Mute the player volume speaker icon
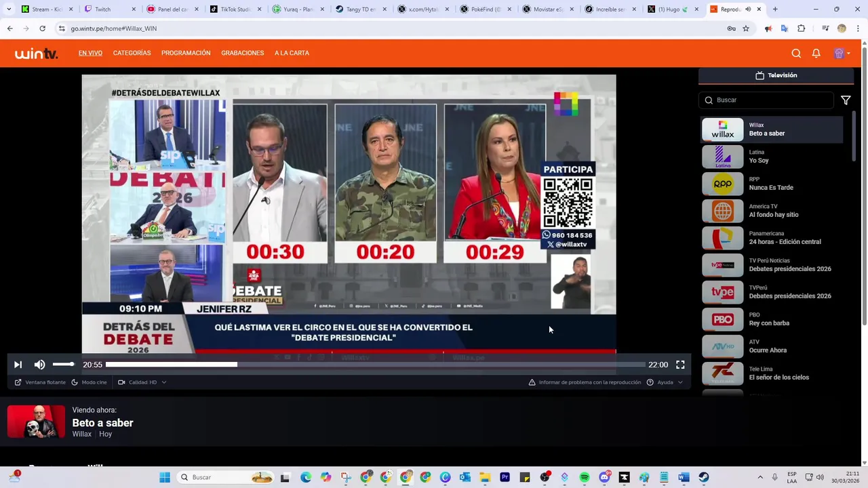 point(40,365)
